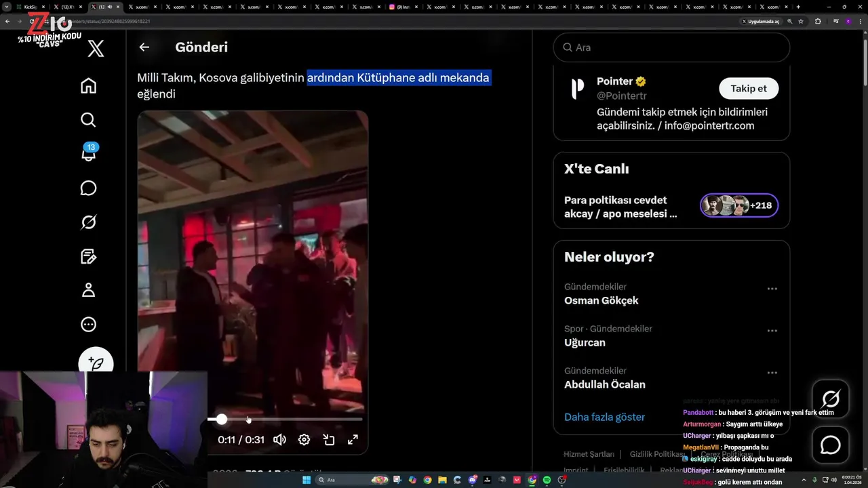
Task: Open a new browser tab
Action: 798,7
